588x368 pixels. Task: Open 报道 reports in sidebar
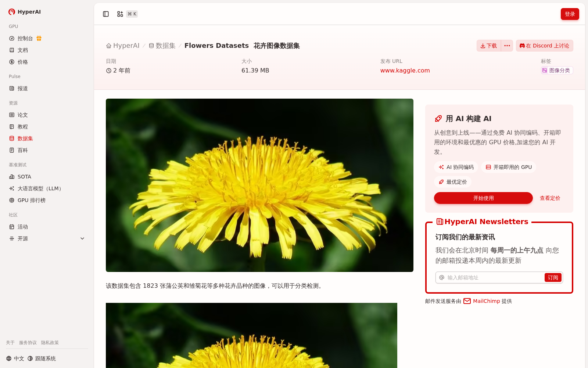(47, 88)
